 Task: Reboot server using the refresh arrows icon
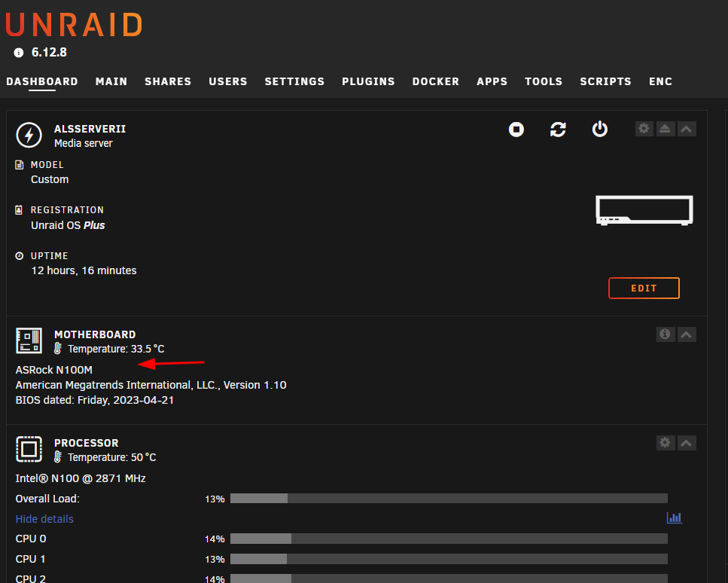click(x=558, y=129)
